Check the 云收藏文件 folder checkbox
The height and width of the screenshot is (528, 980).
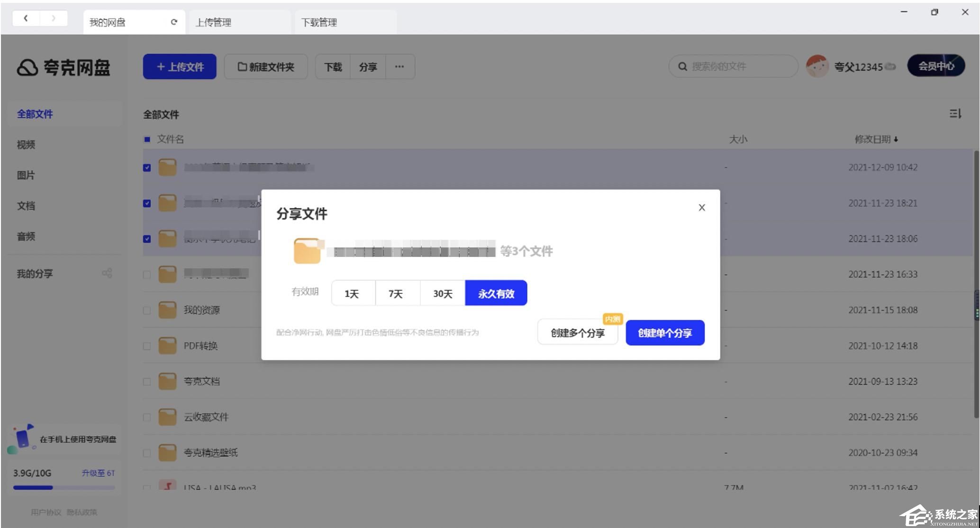[147, 418]
